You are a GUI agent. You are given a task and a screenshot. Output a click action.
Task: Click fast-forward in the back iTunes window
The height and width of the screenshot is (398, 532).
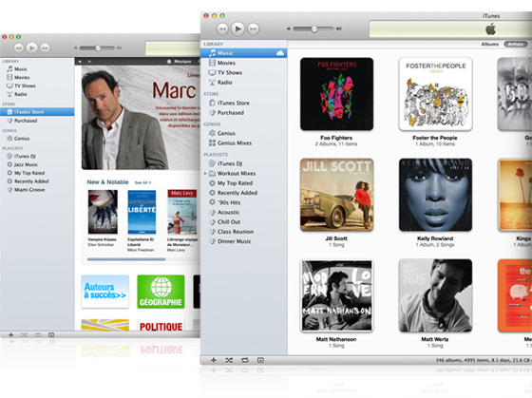coord(46,47)
